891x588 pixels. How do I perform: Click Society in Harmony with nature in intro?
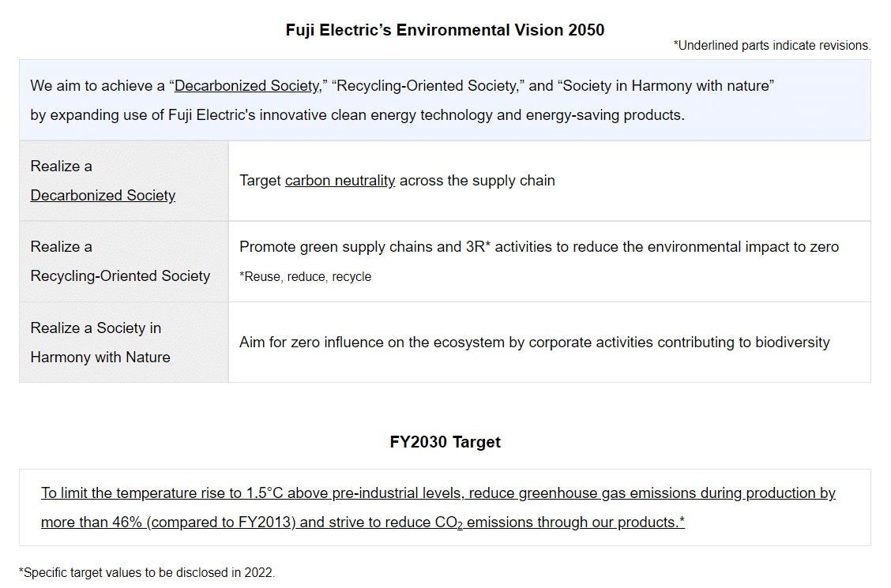[665, 86]
